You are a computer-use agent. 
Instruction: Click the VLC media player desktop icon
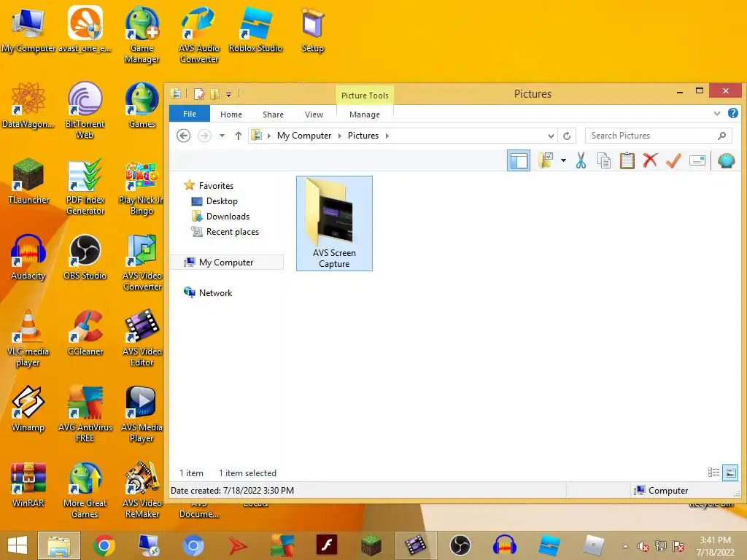tap(28, 338)
